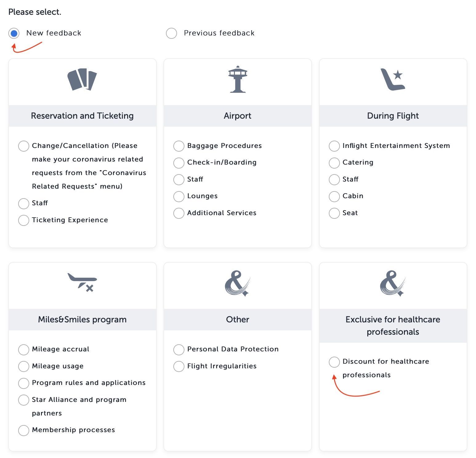The height and width of the screenshot is (458, 476).
Task: Select the Previous feedback radio button
Action: click(x=171, y=33)
